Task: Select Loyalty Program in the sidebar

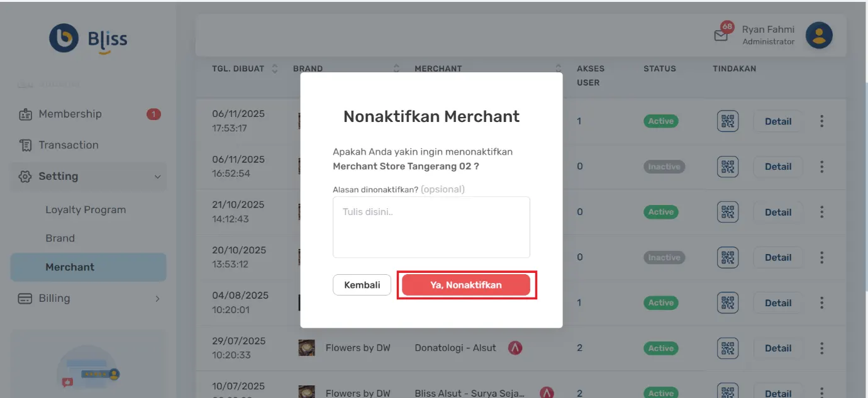Action: 86,209
